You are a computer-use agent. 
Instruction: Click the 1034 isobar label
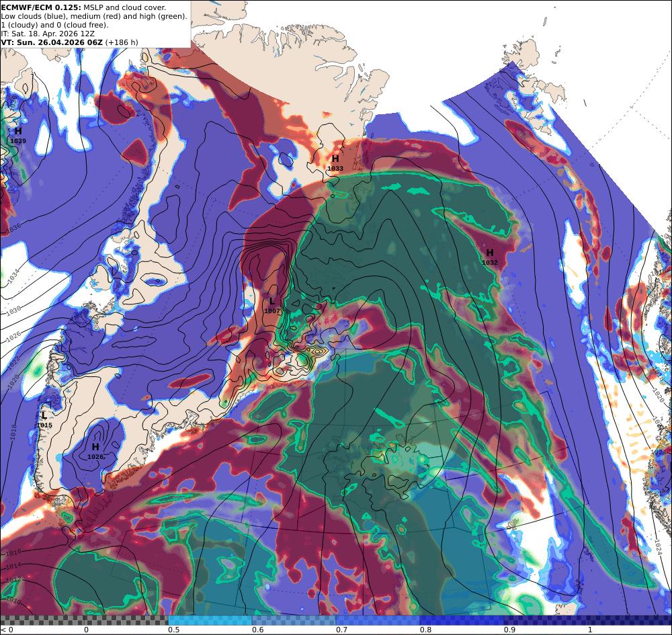click(13, 276)
